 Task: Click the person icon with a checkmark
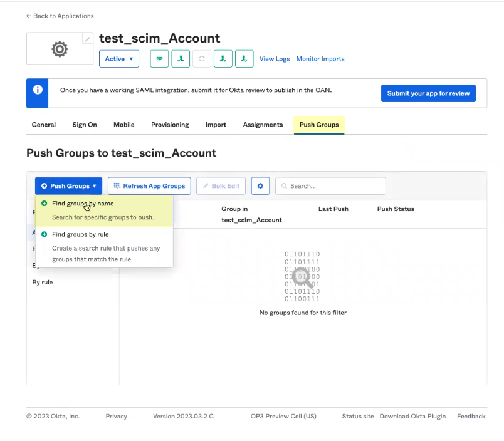click(244, 59)
